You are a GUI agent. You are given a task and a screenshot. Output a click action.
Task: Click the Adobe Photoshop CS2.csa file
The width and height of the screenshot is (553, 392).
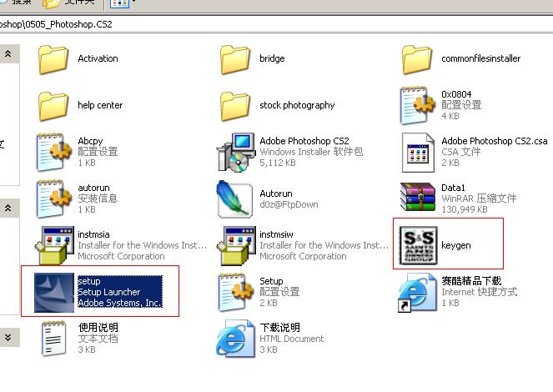point(417,152)
